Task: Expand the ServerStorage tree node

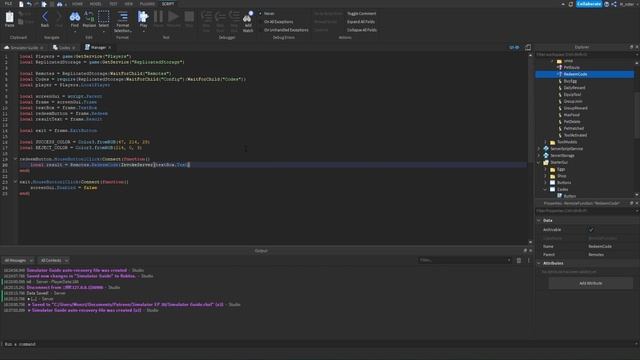Action: click(539, 156)
